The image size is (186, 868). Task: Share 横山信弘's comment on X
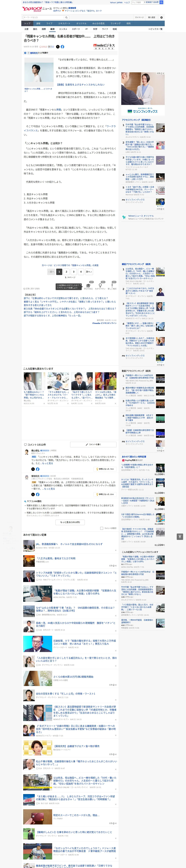coord(33,469)
